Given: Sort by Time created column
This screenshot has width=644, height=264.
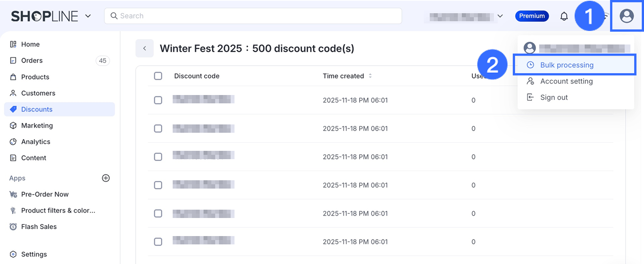Looking at the screenshot, I should tap(370, 76).
